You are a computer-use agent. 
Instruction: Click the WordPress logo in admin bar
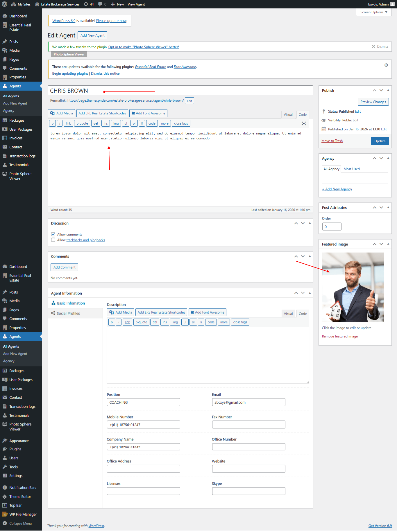point(5,4)
